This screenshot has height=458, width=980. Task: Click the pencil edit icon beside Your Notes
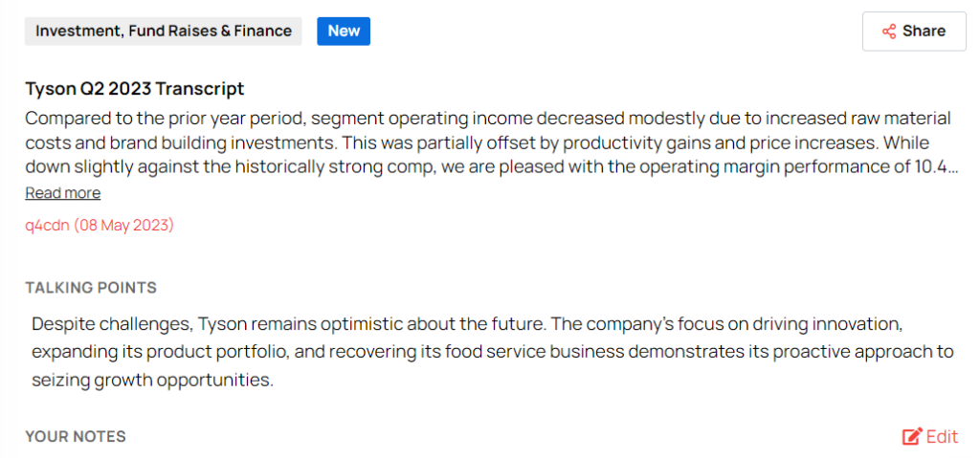tap(912, 437)
